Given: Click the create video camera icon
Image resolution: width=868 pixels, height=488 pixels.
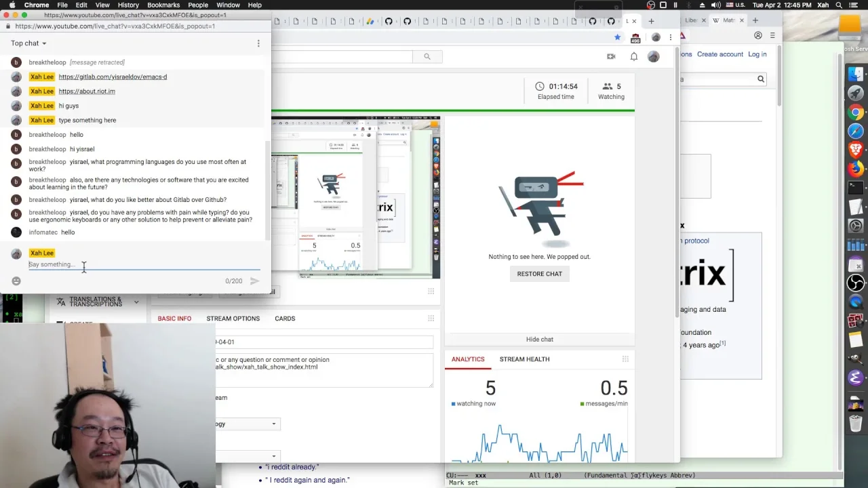Looking at the screenshot, I should click(x=611, y=57).
